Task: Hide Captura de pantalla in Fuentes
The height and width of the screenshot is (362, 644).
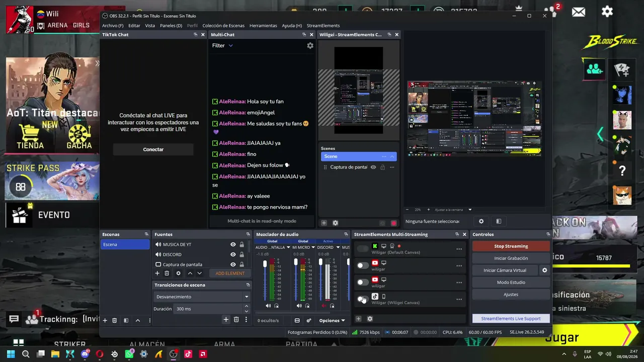Action: coord(233,264)
